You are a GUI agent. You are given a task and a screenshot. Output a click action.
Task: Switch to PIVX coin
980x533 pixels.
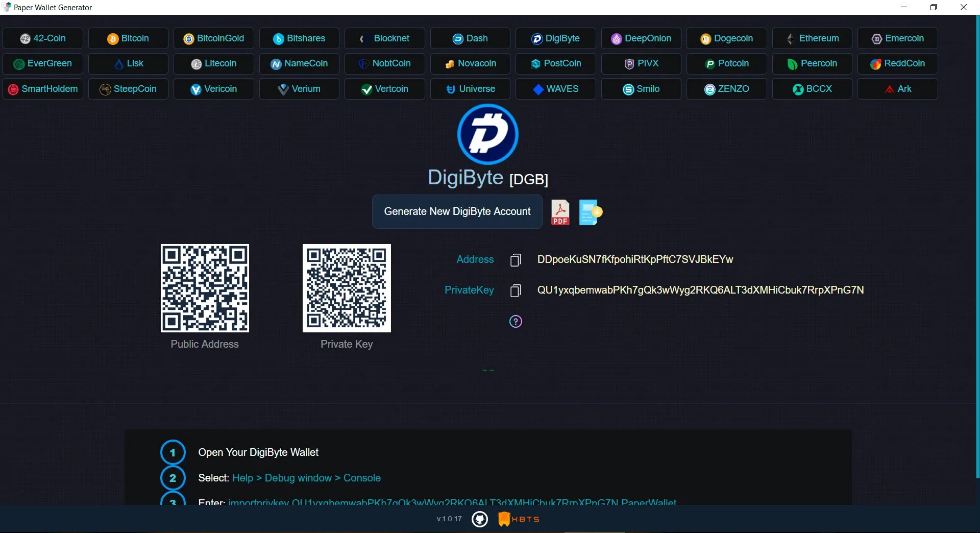(641, 63)
